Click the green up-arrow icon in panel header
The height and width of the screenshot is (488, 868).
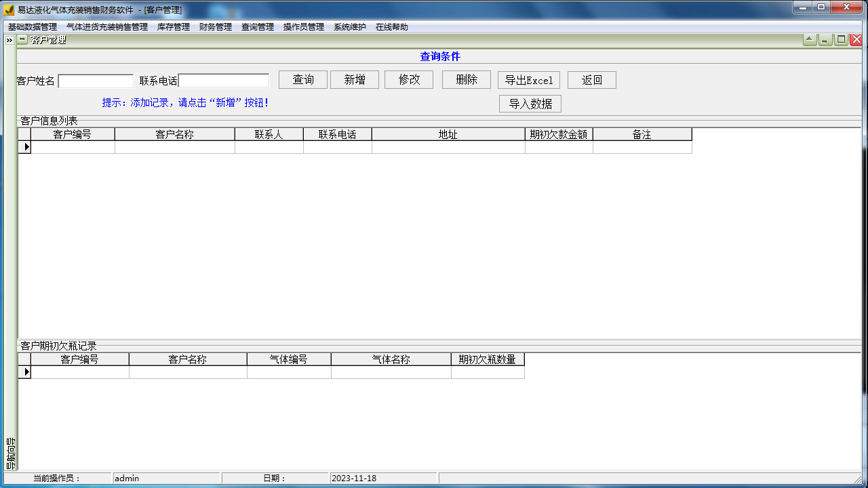point(810,40)
